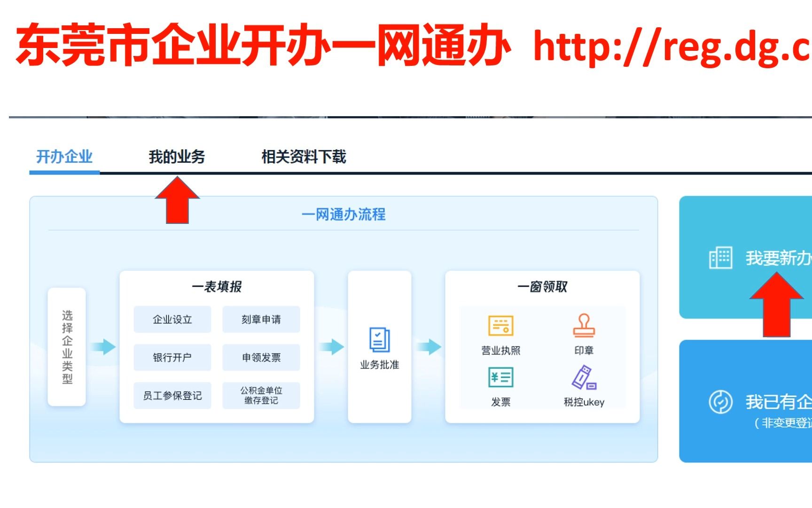Click the 印章 label text

(584, 350)
